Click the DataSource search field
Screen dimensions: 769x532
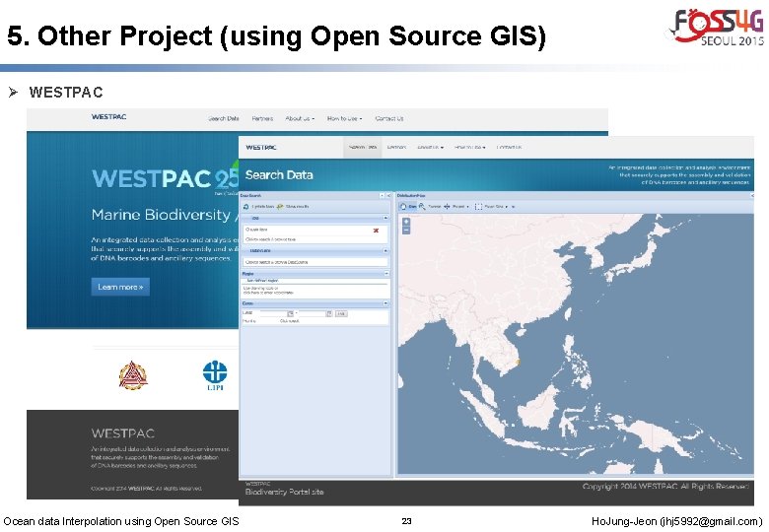point(315,262)
